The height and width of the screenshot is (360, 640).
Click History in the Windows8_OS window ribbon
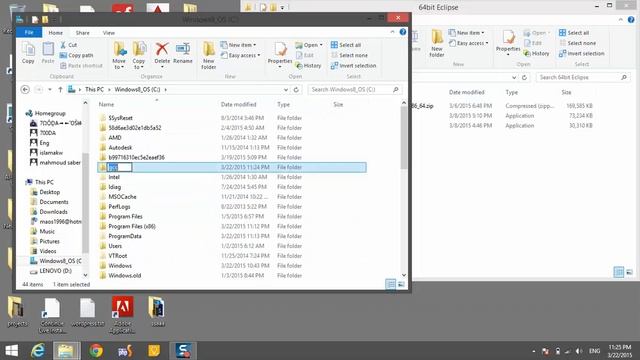[x=308, y=65]
